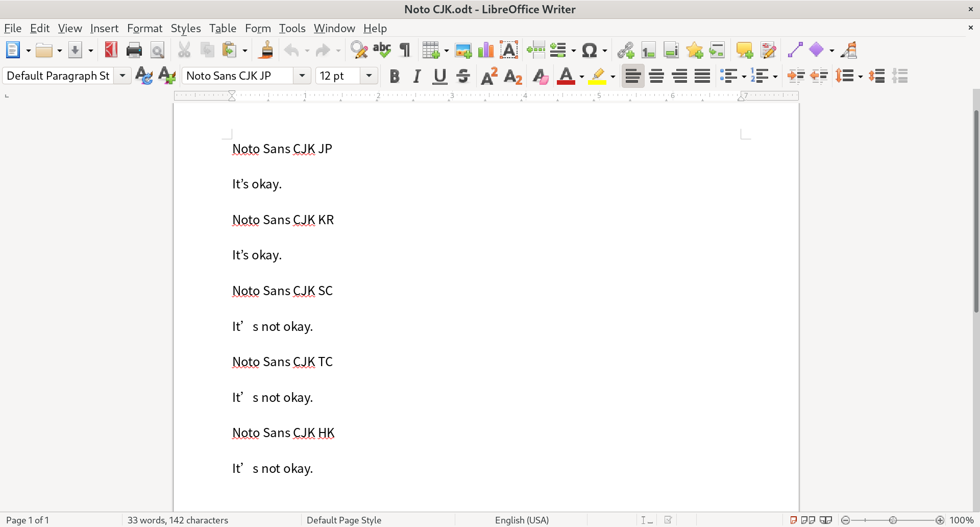Click the zoom slider handle

coord(893,520)
